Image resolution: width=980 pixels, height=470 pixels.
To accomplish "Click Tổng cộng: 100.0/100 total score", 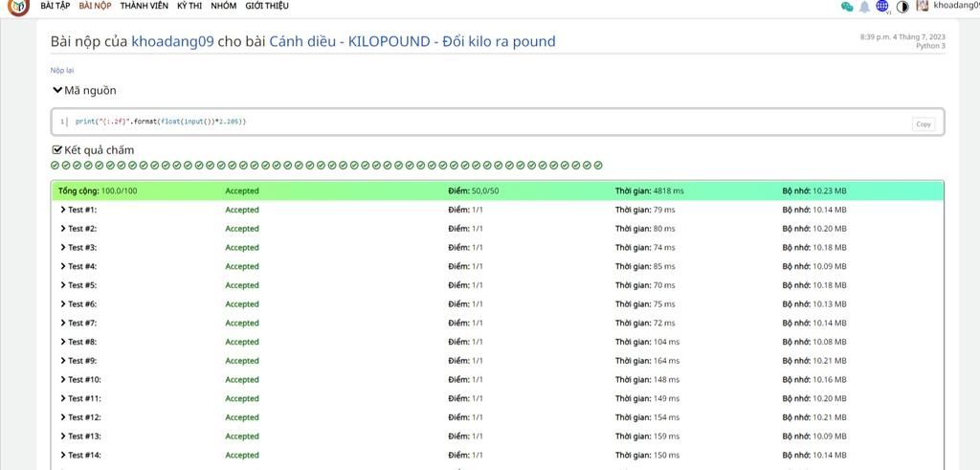I will [98, 191].
